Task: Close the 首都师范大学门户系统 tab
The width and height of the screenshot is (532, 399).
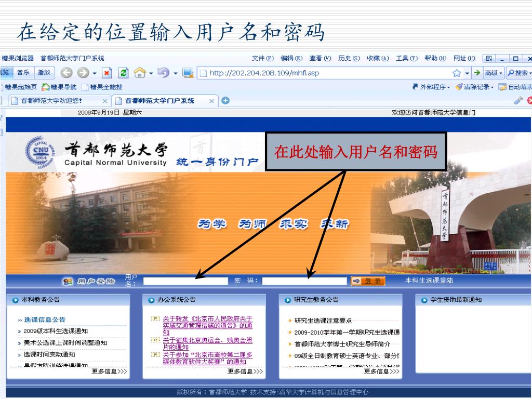Action: point(211,101)
